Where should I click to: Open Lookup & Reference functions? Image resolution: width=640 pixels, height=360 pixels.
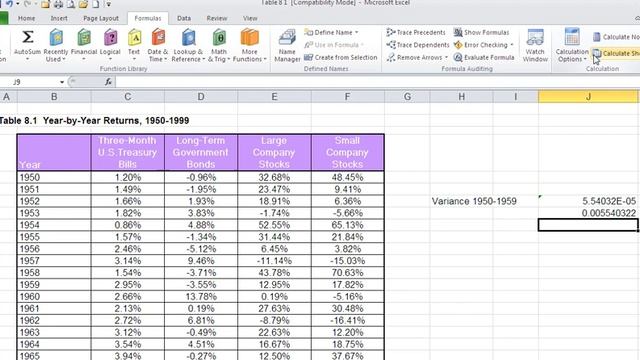[188, 45]
